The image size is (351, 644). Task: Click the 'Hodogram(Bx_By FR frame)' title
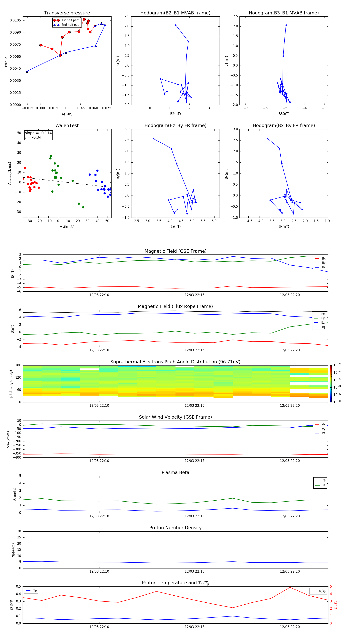click(x=284, y=125)
